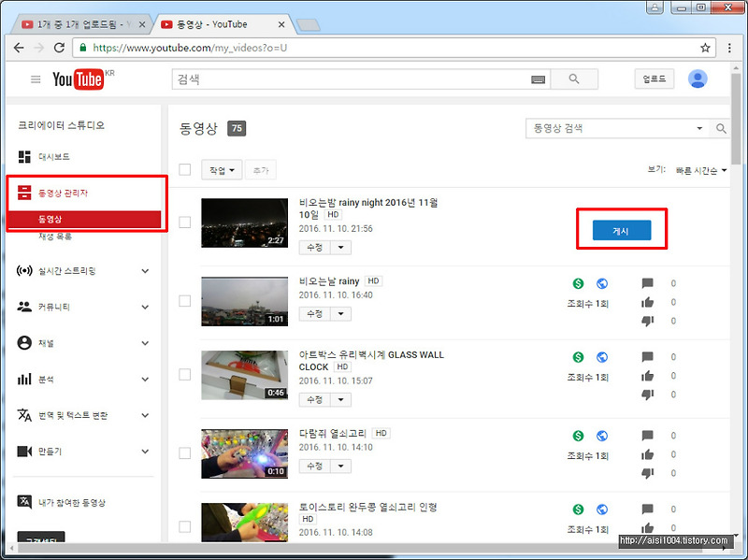The width and height of the screenshot is (748, 560).
Task: Open a new browser tab button
Action: [x=308, y=25]
